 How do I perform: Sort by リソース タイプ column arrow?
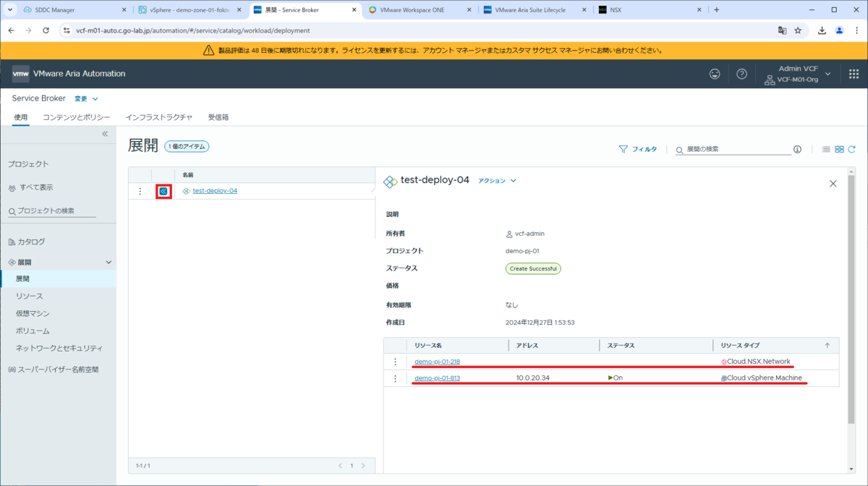tap(827, 346)
